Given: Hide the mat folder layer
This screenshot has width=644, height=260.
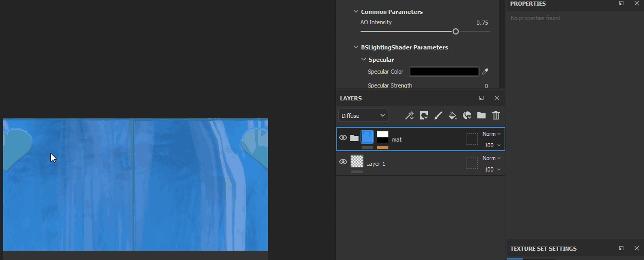Looking at the screenshot, I should (x=343, y=137).
